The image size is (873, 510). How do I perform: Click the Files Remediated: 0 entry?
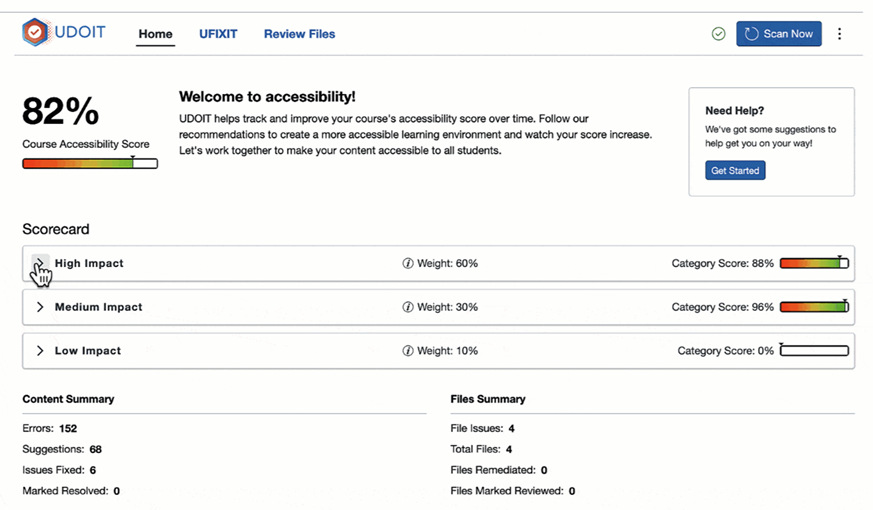[x=499, y=470]
